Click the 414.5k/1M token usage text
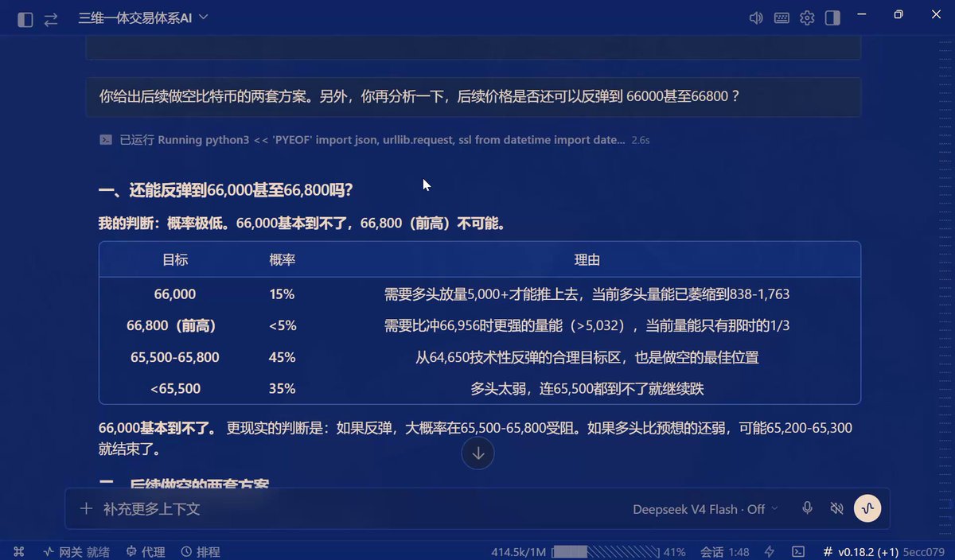 [518, 552]
